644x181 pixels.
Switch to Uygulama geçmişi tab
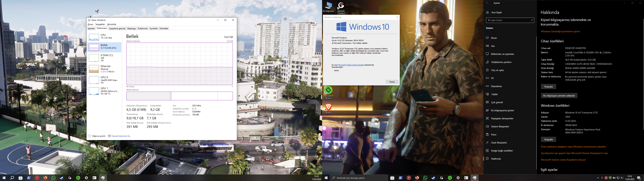click(117, 29)
